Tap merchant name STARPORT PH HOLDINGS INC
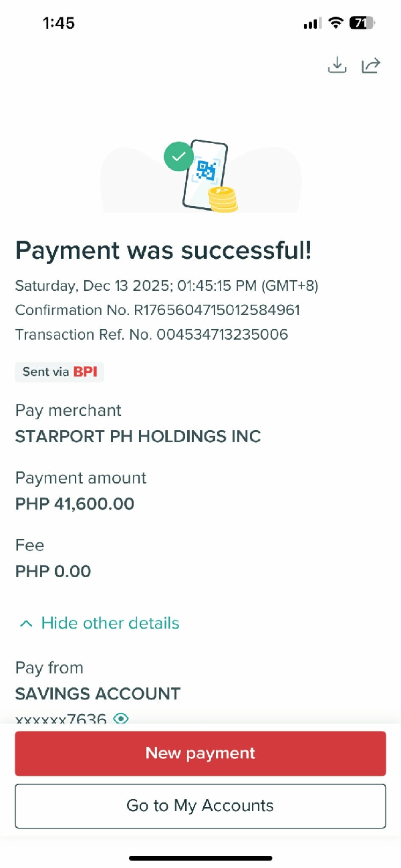The width and height of the screenshot is (401, 868). click(138, 437)
